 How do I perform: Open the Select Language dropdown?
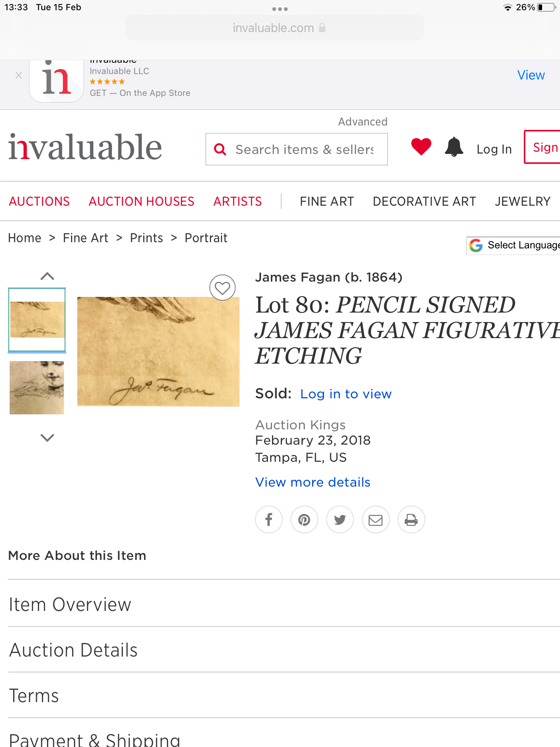pyautogui.click(x=514, y=245)
